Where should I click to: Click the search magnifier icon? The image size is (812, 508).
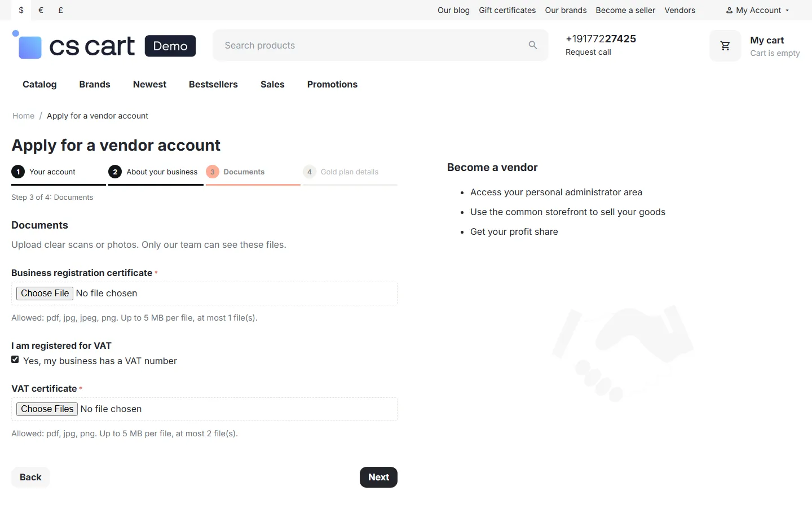coord(533,45)
